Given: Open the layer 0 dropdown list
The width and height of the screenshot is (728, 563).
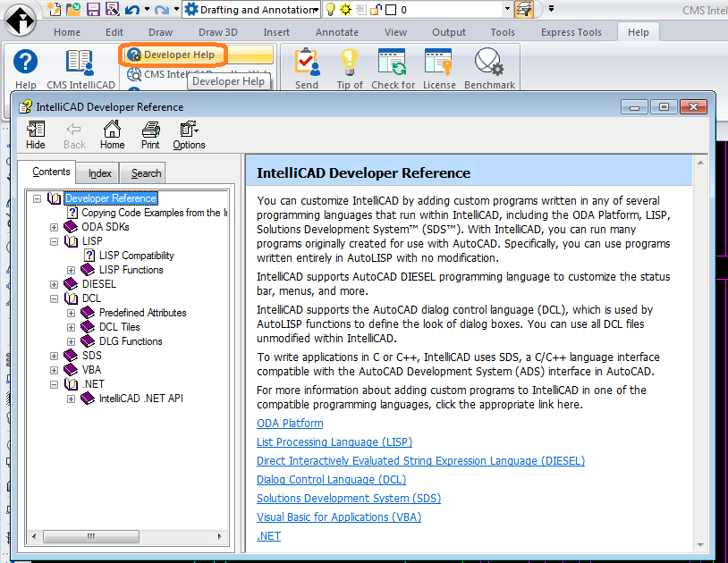Looking at the screenshot, I should click(x=507, y=9).
